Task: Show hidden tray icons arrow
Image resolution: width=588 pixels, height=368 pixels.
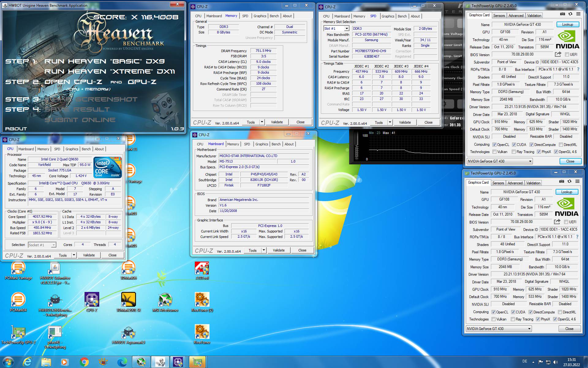Action: (x=533, y=362)
